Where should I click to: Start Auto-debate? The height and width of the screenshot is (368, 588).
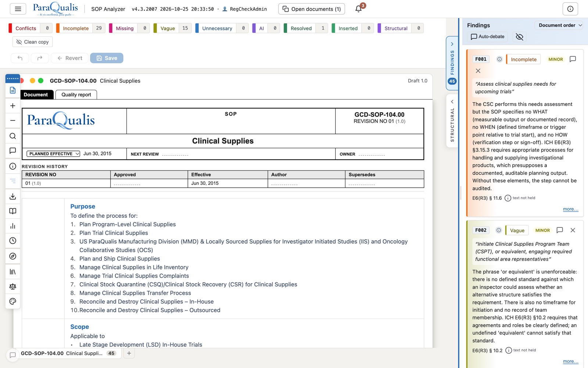point(487,37)
